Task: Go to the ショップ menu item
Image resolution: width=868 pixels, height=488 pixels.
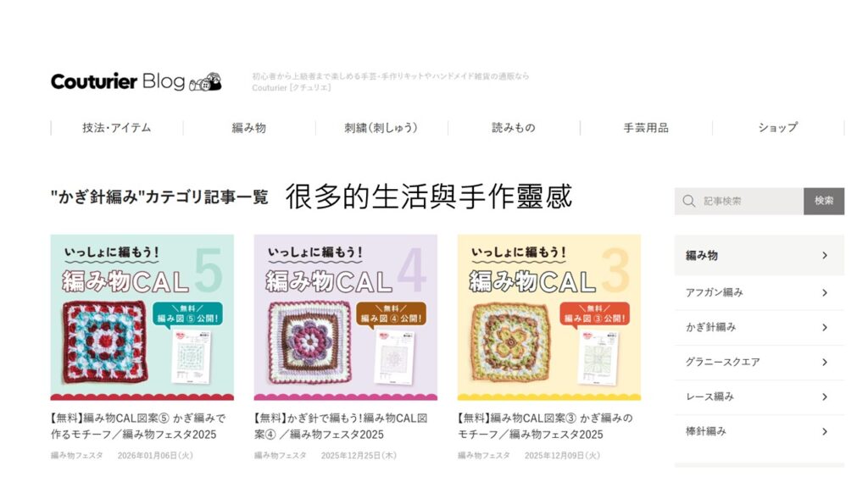Action: pyautogui.click(x=778, y=128)
